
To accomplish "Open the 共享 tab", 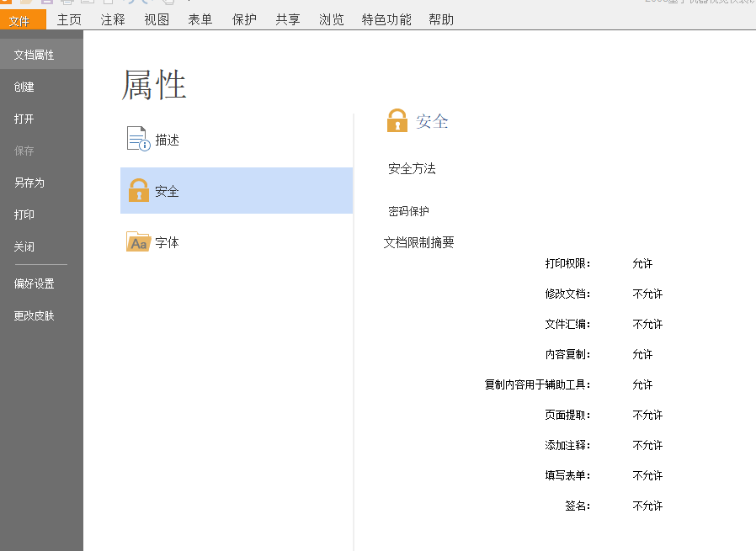I will pyautogui.click(x=288, y=19).
